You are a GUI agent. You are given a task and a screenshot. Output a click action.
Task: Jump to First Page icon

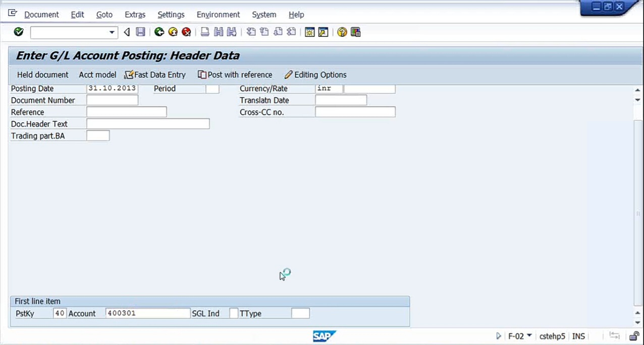pyautogui.click(x=251, y=32)
